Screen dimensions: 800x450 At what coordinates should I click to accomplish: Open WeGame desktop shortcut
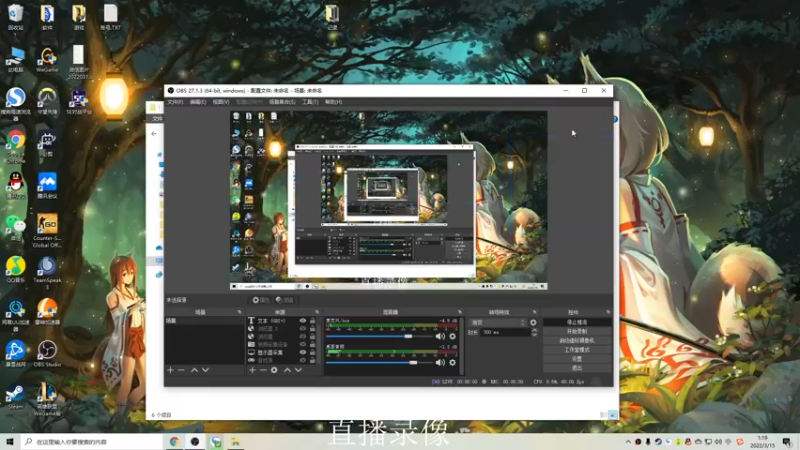(47, 60)
